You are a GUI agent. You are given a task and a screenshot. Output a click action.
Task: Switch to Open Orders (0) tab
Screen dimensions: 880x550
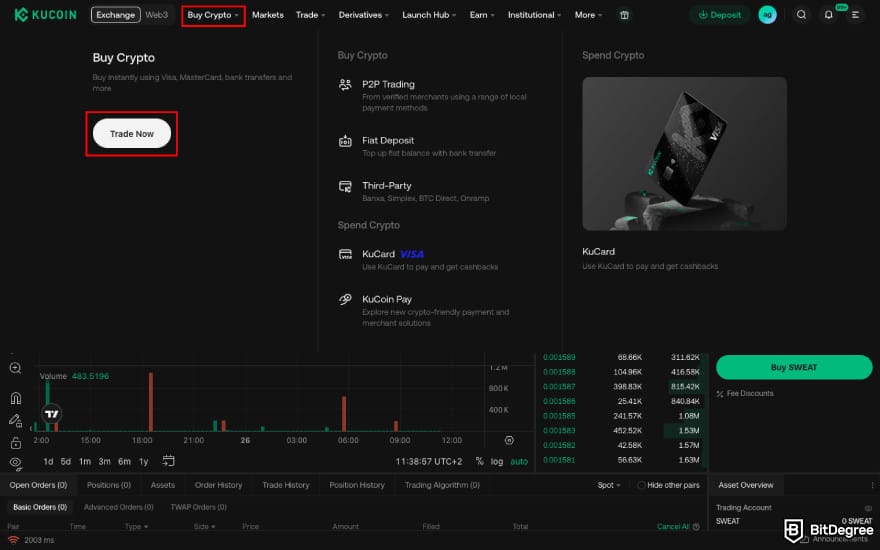[38, 485]
